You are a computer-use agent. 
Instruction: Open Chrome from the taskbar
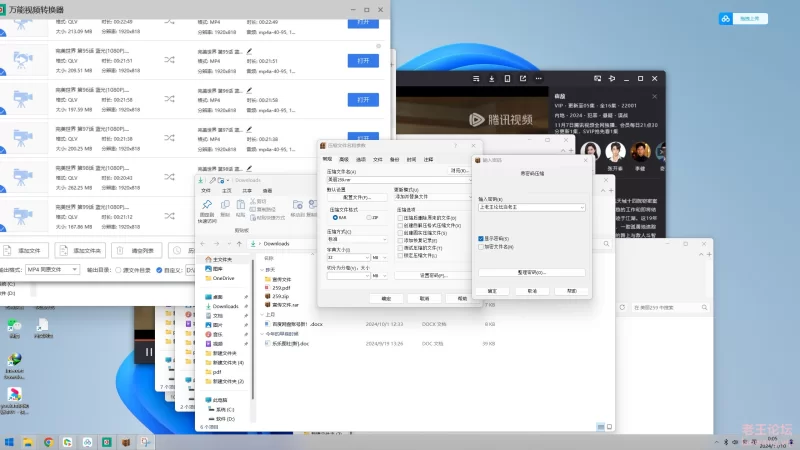coord(48,442)
